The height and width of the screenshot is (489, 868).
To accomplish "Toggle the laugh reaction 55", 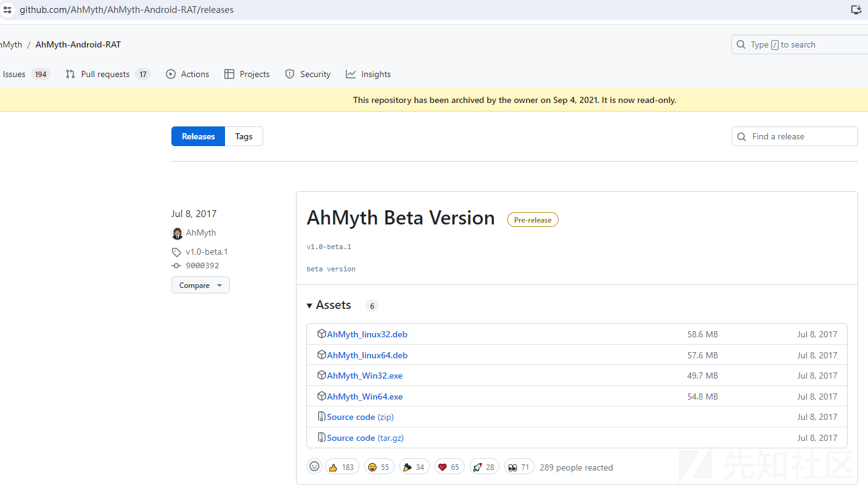I will [379, 467].
